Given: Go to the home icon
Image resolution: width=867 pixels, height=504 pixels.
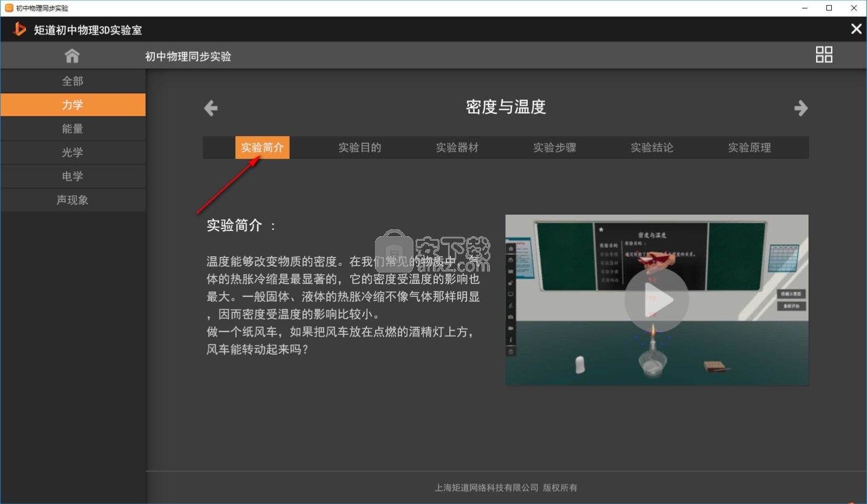Looking at the screenshot, I should 72,56.
